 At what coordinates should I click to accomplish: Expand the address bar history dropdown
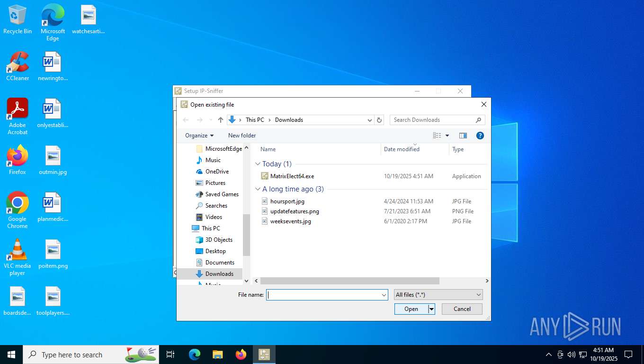[370, 120]
